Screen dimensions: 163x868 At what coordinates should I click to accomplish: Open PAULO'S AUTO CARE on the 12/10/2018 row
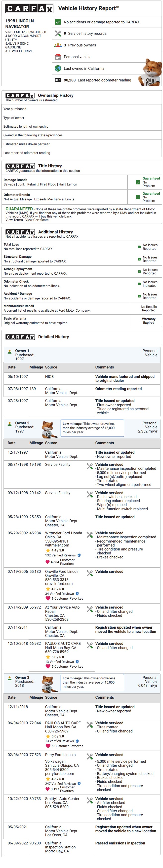[x=63, y=644]
